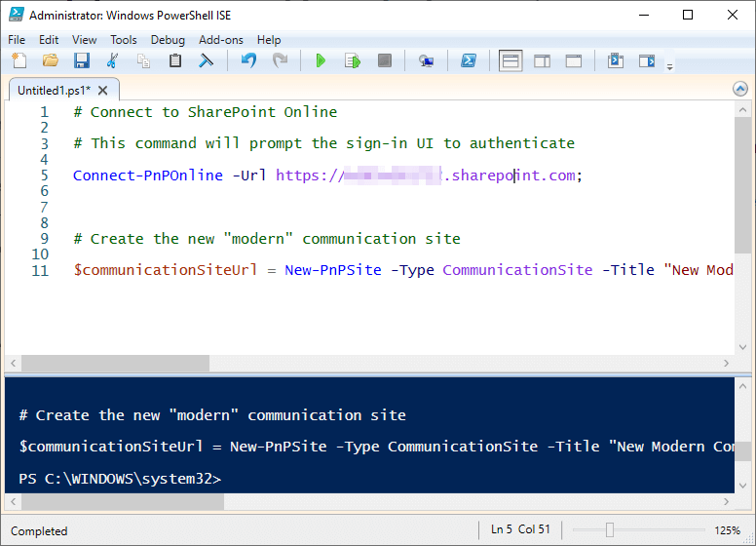Stop operation with the square stop icon
Viewport: 756px width, 546px height.
click(384, 60)
